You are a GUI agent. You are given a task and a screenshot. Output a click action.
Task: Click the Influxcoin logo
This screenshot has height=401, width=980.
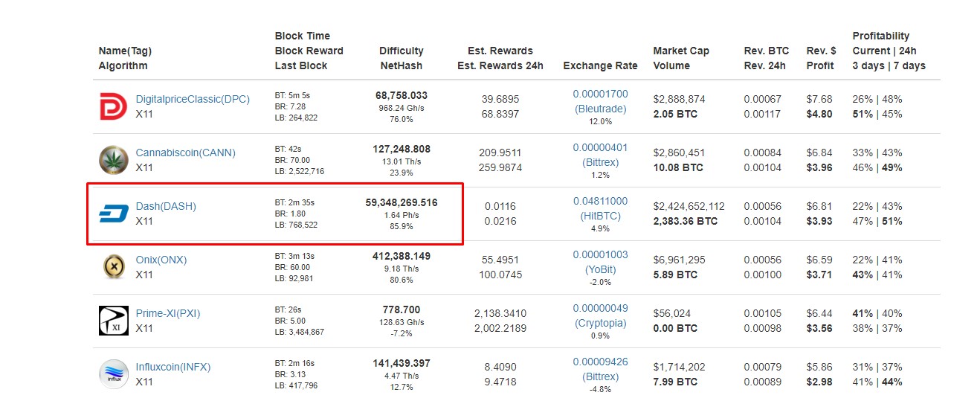(114, 373)
